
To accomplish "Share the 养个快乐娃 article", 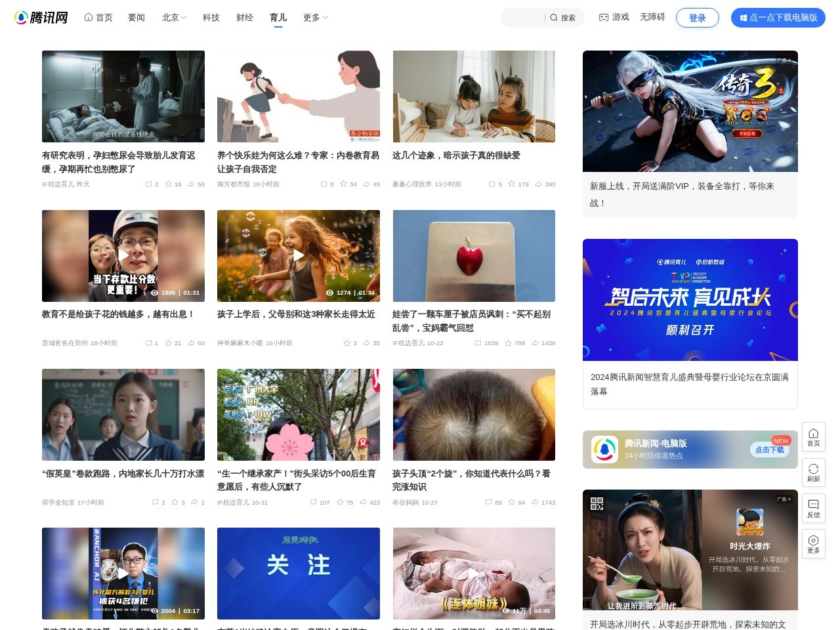I will [371, 184].
